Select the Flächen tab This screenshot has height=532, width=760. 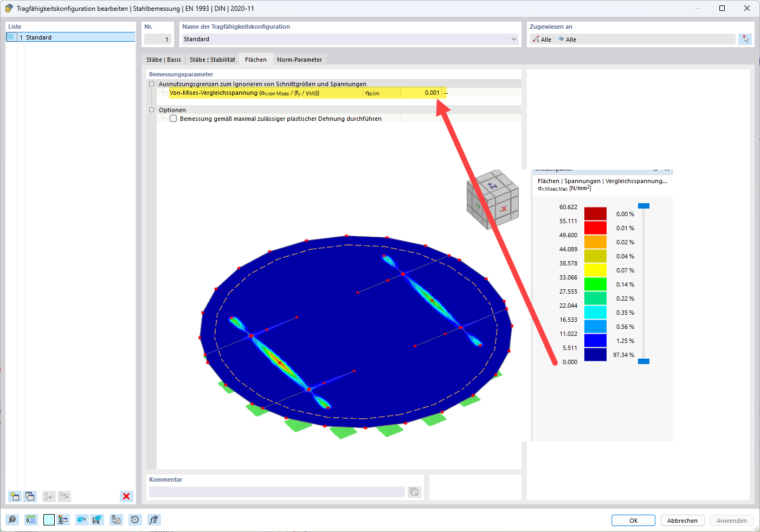click(256, 60)
